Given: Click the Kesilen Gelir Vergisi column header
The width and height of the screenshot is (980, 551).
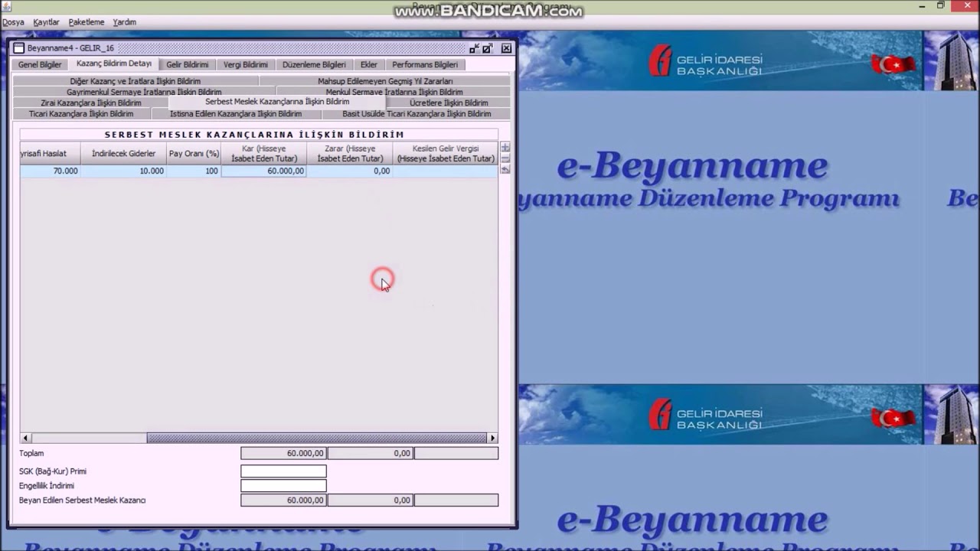Looking at the screenshot, I should coord(445,153).
